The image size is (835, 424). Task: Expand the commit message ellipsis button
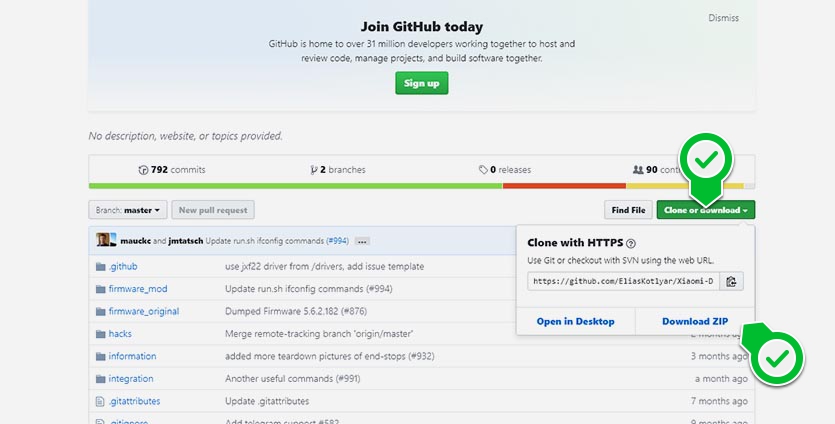pos(362,241)
